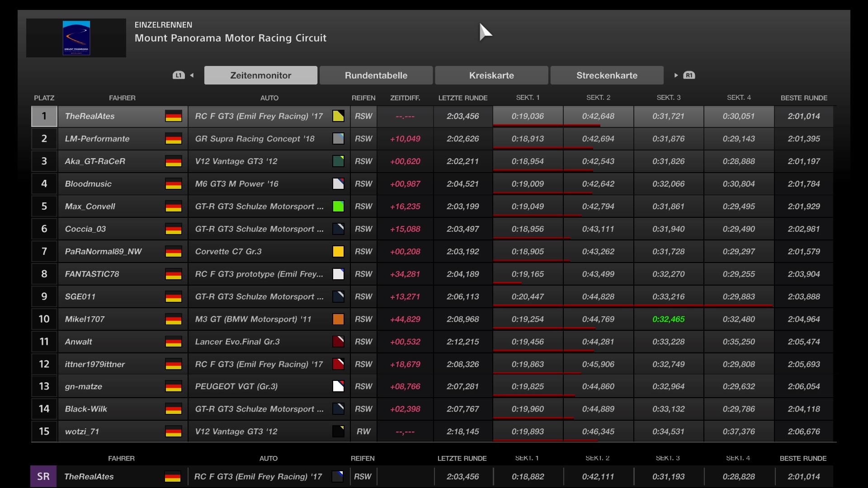The width and height of the screenshot is (868, 488).
Task: Click the ZEITDIFF. column header
Action: click(405, 98)
